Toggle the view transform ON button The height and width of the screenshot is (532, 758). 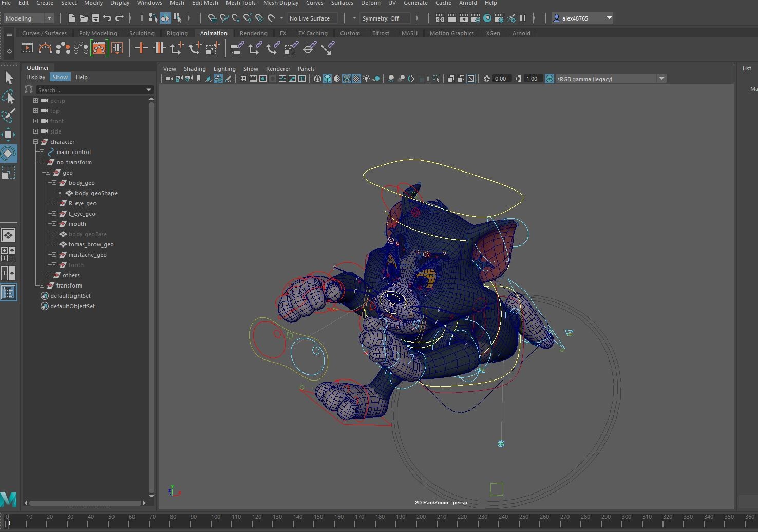549,79
